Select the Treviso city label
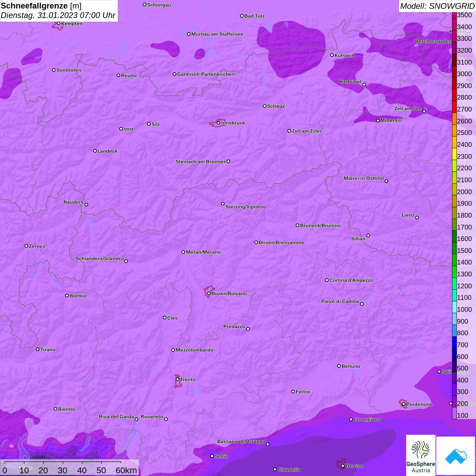Image resolution: width=476 pixels, height=476 pixels. coord(354,466)
